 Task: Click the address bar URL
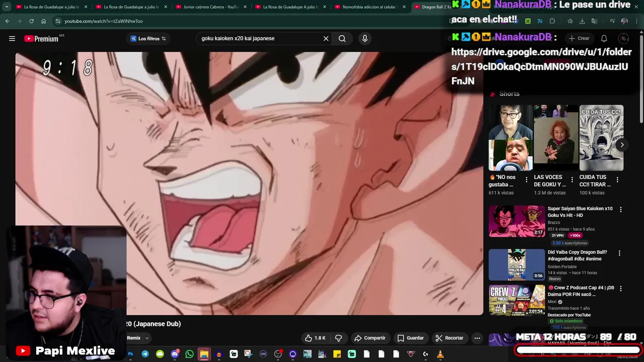click(x=104, y=21)
